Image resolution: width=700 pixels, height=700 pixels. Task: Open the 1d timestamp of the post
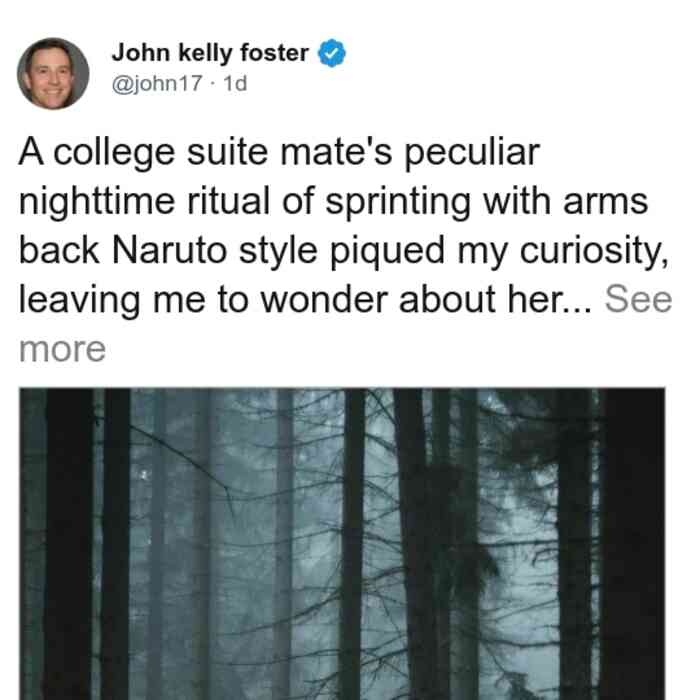235,83
